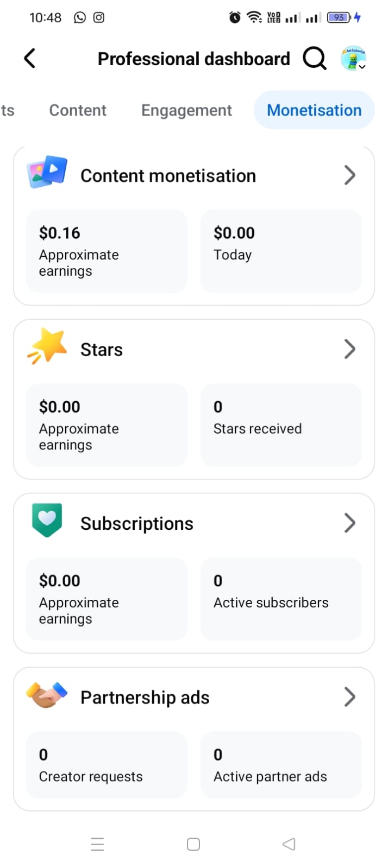Tap the yellow Stars icon
This screenshot has width=388, height=868.
point(47,346)
